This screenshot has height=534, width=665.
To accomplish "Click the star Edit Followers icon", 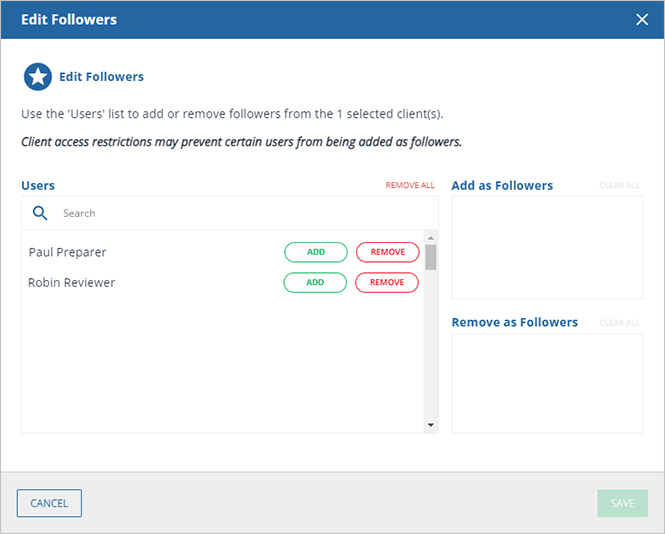I will 38,77.
